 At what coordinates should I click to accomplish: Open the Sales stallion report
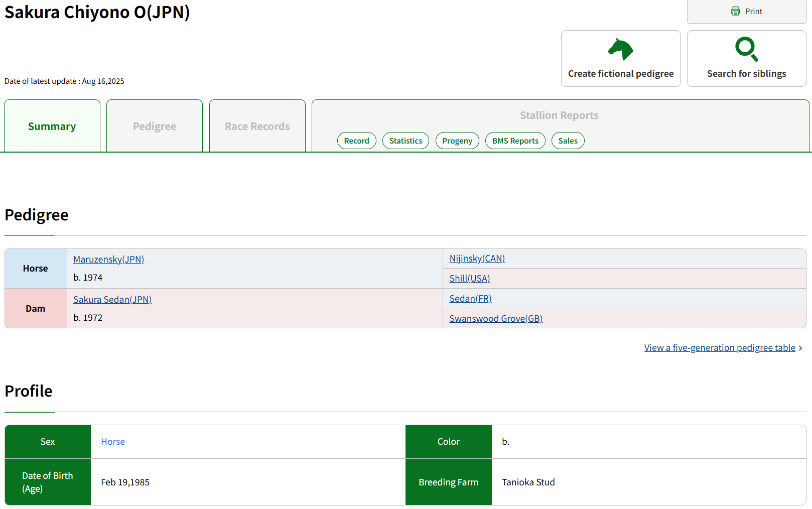point(568,141)
